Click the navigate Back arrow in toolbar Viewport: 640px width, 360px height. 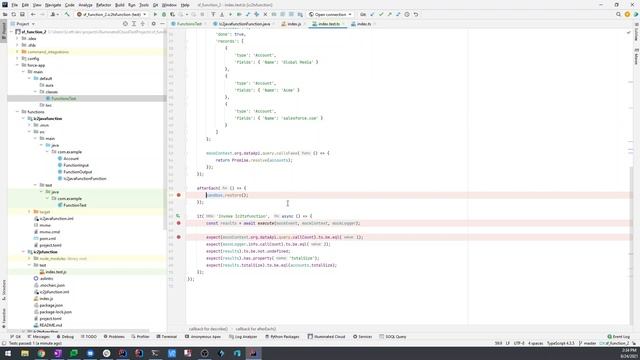pyautogui.click(x=33, y=14)
